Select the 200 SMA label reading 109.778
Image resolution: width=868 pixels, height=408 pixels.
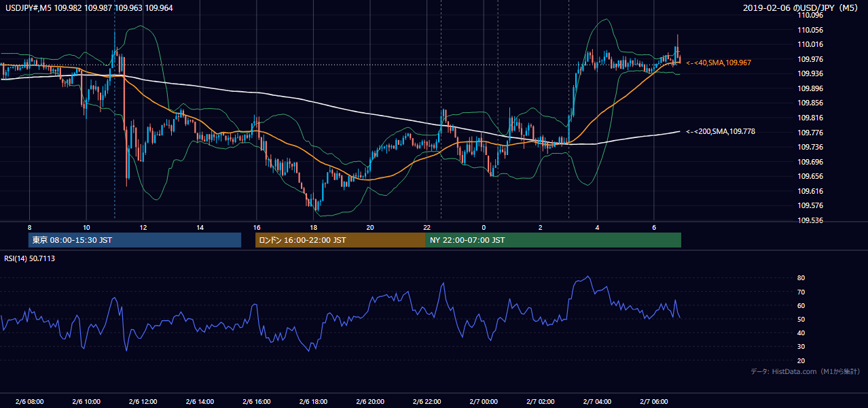coord(720,131)
